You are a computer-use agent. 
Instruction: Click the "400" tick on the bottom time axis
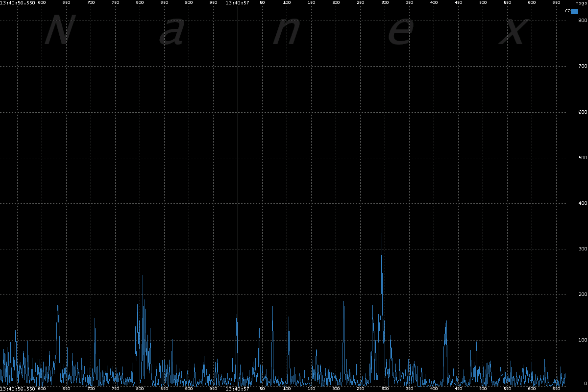(x=434, y=389)
